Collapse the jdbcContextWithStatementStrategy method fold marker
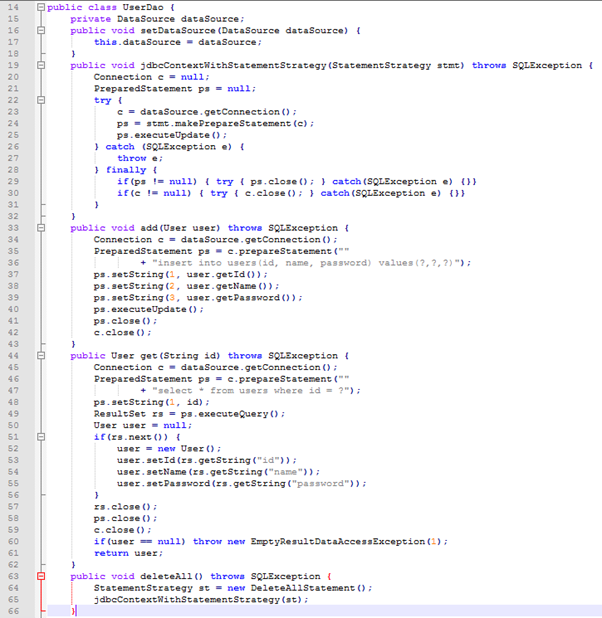Image resolution: width=602 pixels, height=618 pixels. (41, 65)
